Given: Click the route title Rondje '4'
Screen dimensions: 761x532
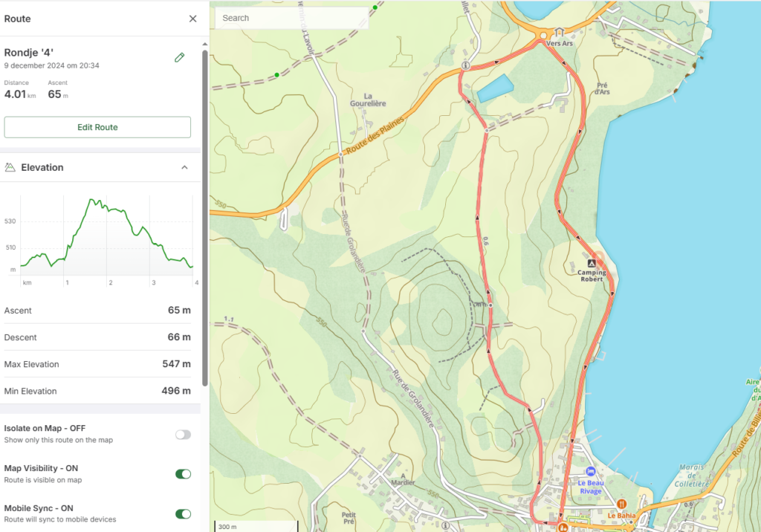Looking at the screenshot, I should (x=29, y=52).
